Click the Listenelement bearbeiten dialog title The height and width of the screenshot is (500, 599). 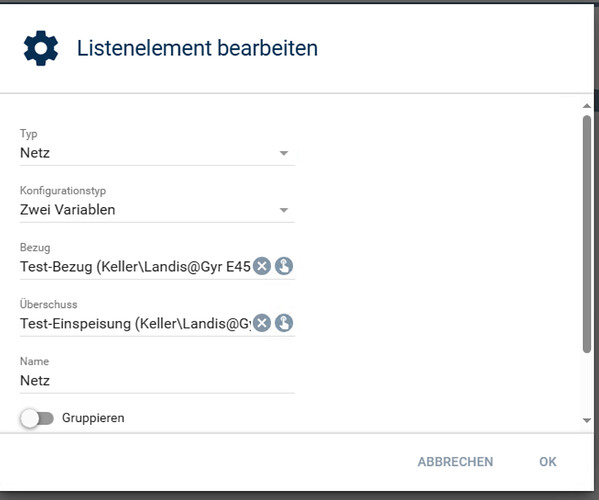click(198, 48)
